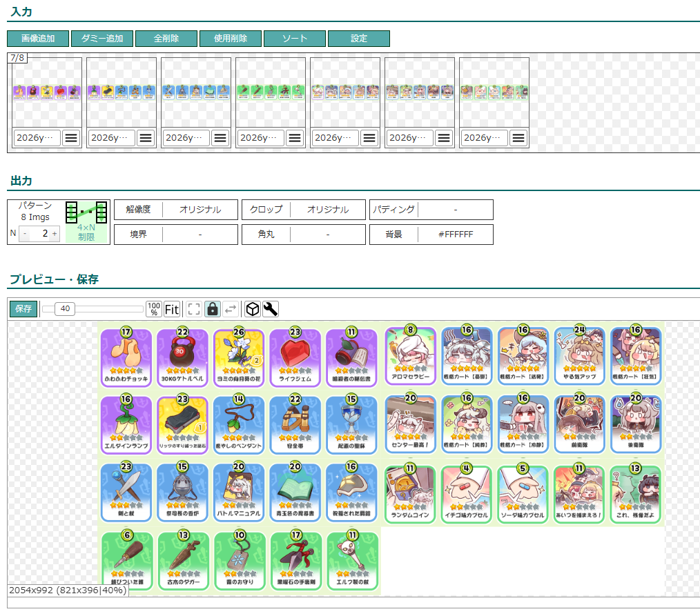Screen dimensions: 700x616
Task: Decrease N with the minus stepper
Action: (25, 234)
